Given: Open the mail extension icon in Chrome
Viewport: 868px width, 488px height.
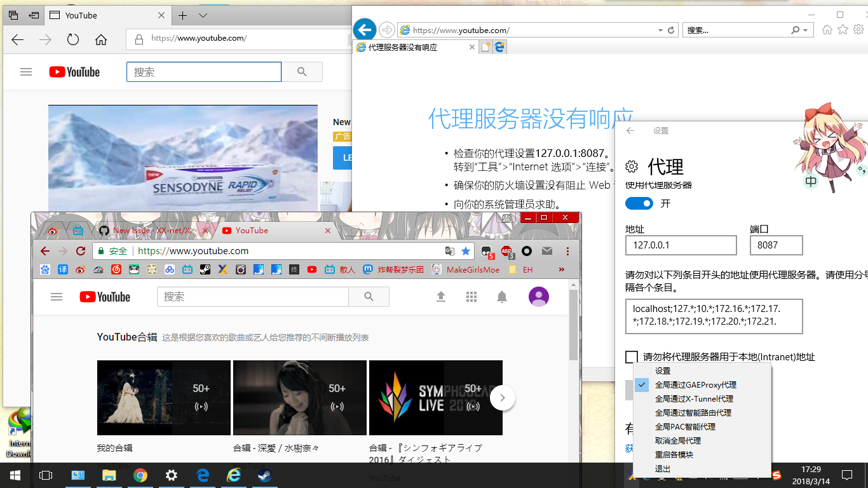Looking at the screenshot, I should 547,251.
